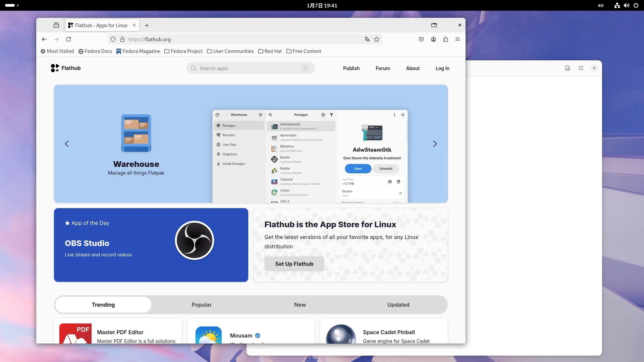Open the translate page icon
Image resolution: width=644 pixels, height=362 pixels.
(367, 39)
